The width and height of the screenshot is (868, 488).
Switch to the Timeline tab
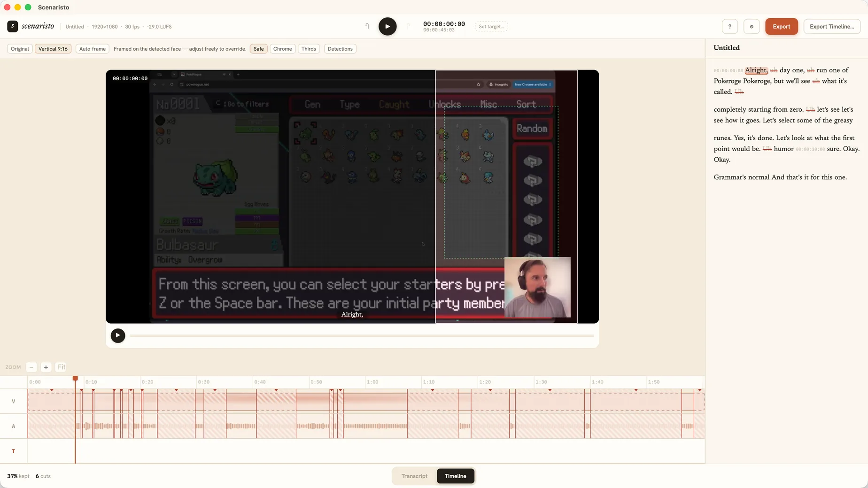pos(456,476)
